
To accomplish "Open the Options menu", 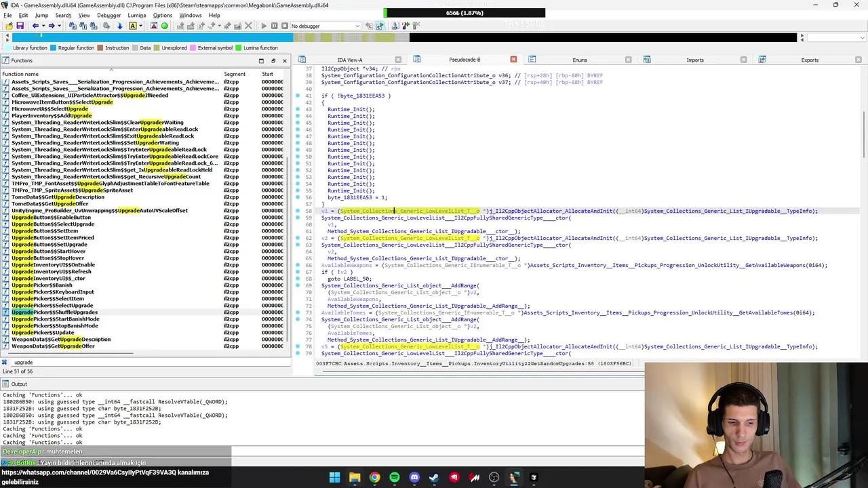I will coord(163,15).
